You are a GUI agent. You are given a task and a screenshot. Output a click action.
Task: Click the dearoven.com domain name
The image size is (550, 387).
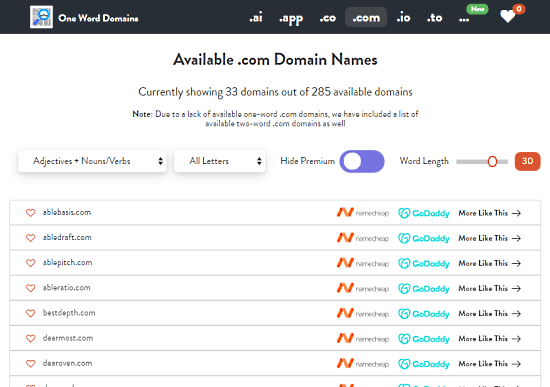67,363
